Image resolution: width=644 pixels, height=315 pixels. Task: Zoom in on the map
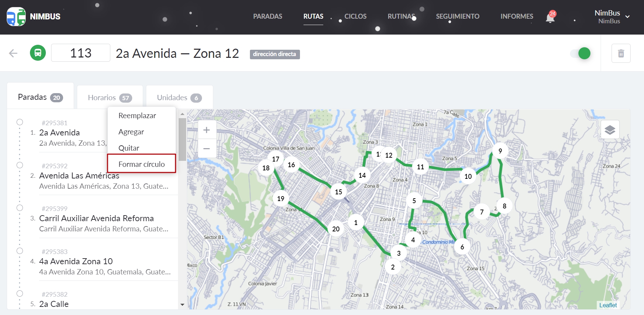(207, 130)
